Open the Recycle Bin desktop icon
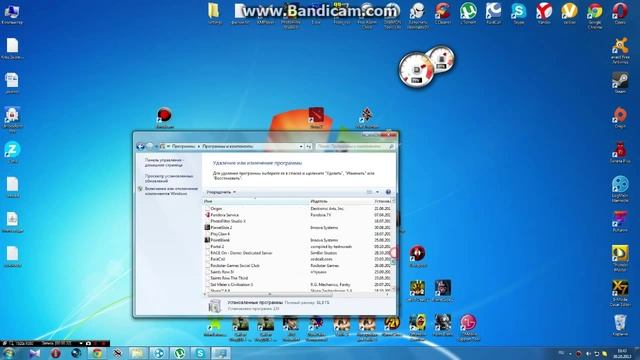 point(620,325)
